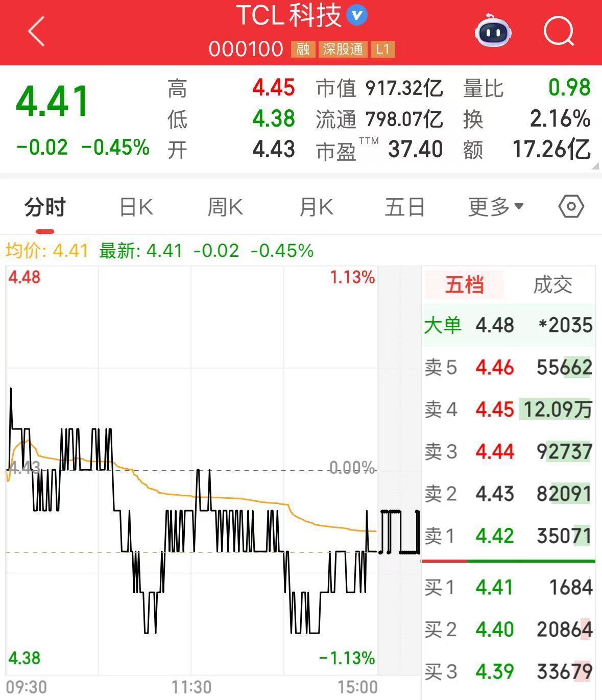
Task: Tap the bid-ask ratio bar
Action: click(x=509, y=561)
